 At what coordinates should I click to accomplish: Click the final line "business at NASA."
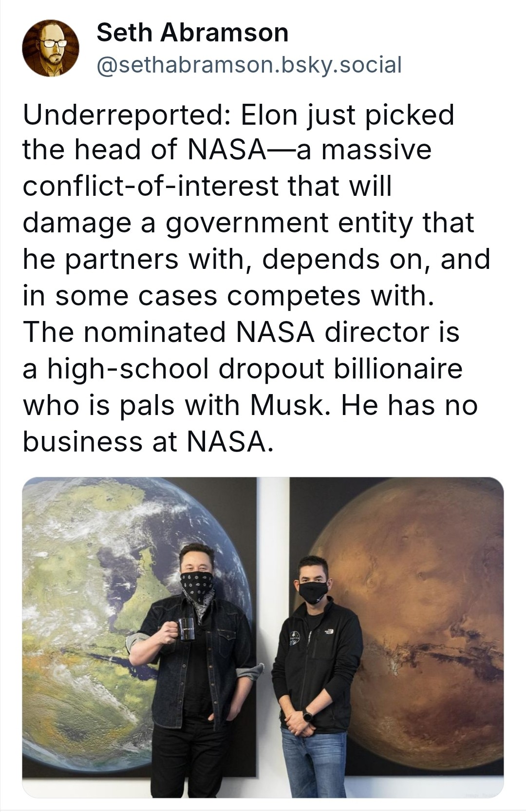click(146, 441)
